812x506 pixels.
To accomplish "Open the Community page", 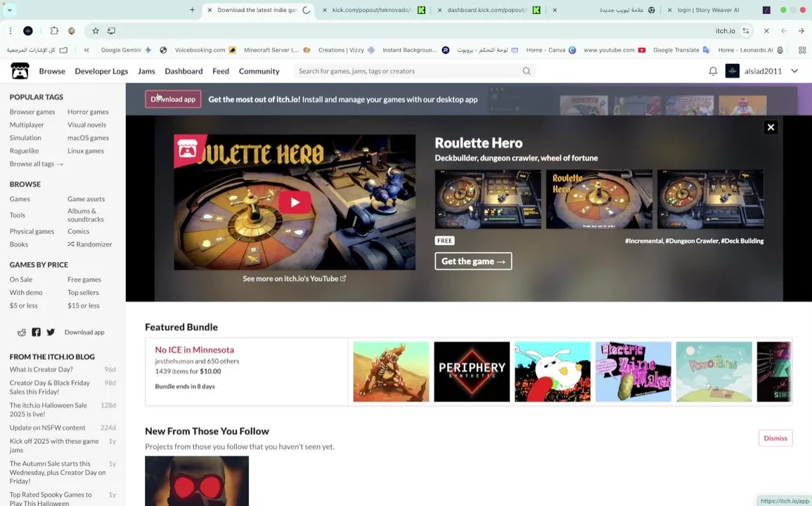I will coord(259,71).
